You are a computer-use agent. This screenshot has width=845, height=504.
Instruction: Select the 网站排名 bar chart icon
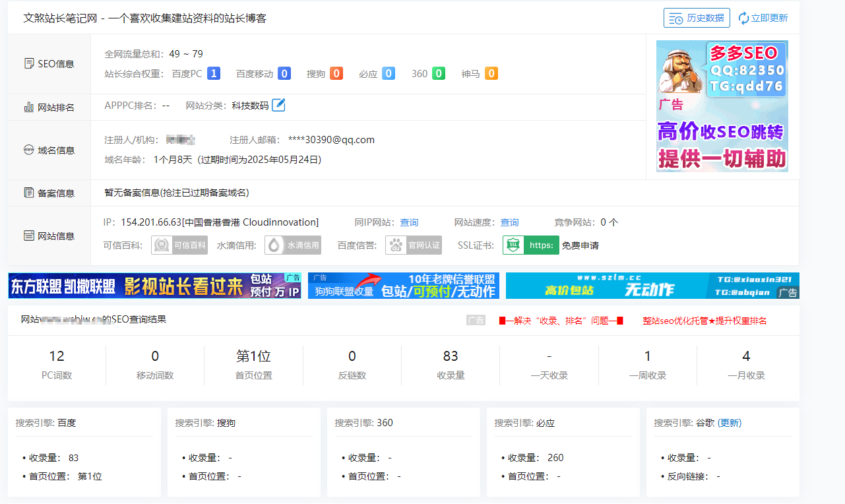pyautogui.click(x=29, y=107)
